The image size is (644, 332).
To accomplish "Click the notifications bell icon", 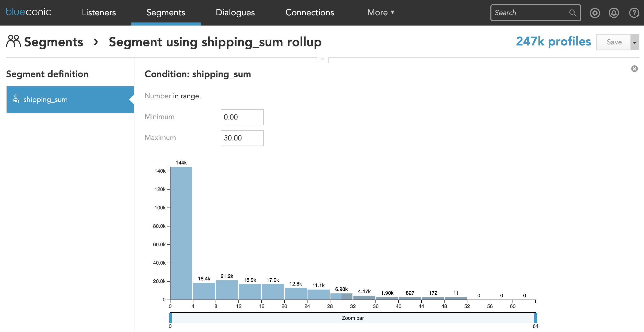I will tap(614, 12).
